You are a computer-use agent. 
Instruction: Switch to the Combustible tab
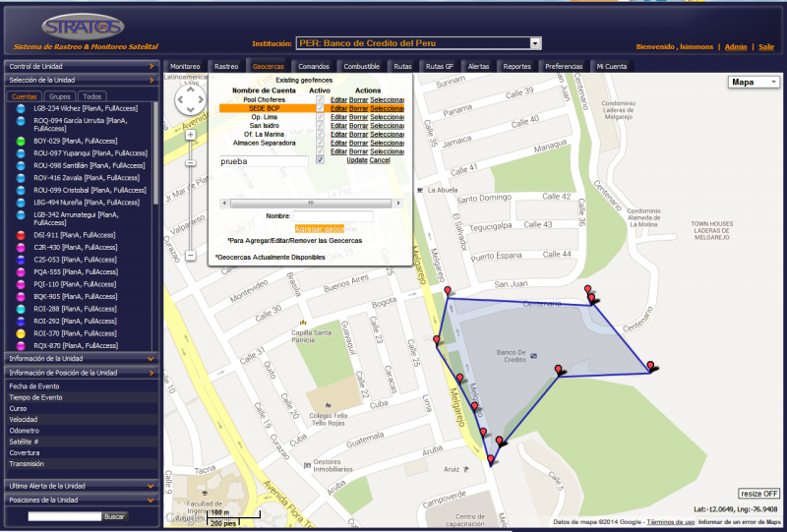[x=361, y=66]
